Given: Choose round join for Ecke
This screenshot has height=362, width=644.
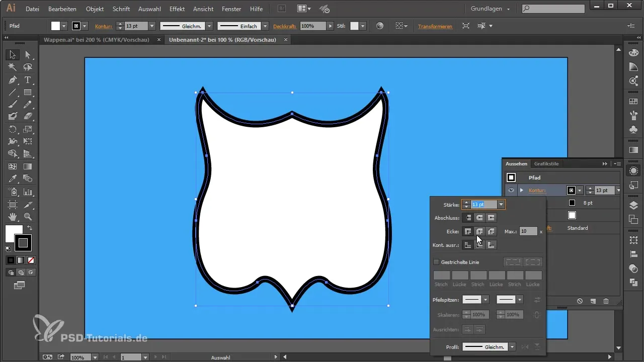Looking at the screenshot, I should 479,231.
